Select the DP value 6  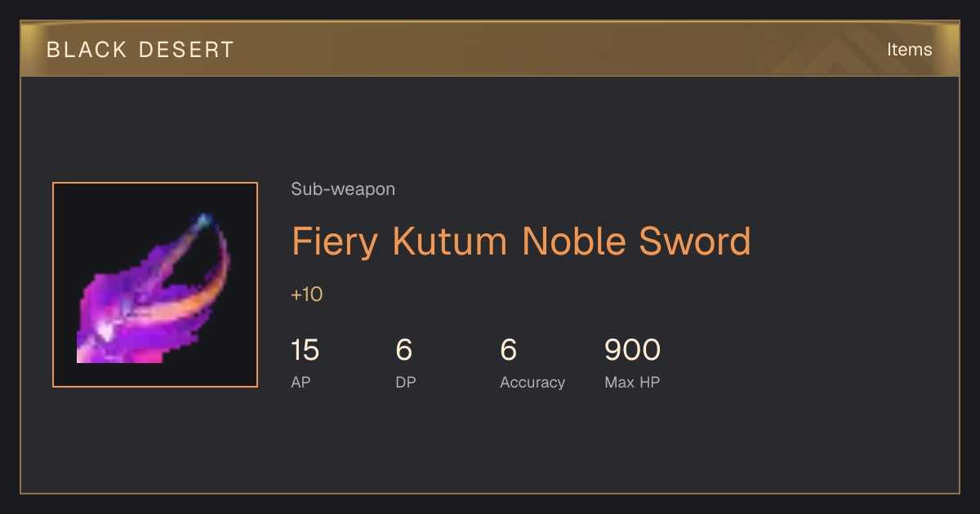coord(404,350)
